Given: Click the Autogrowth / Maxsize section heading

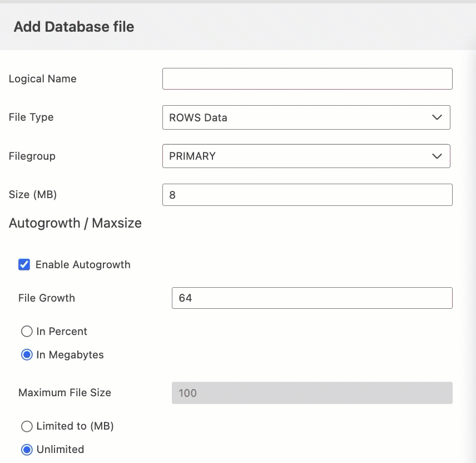Looking at the screenshot, I should pyautogui.click(x=75, y=223).
